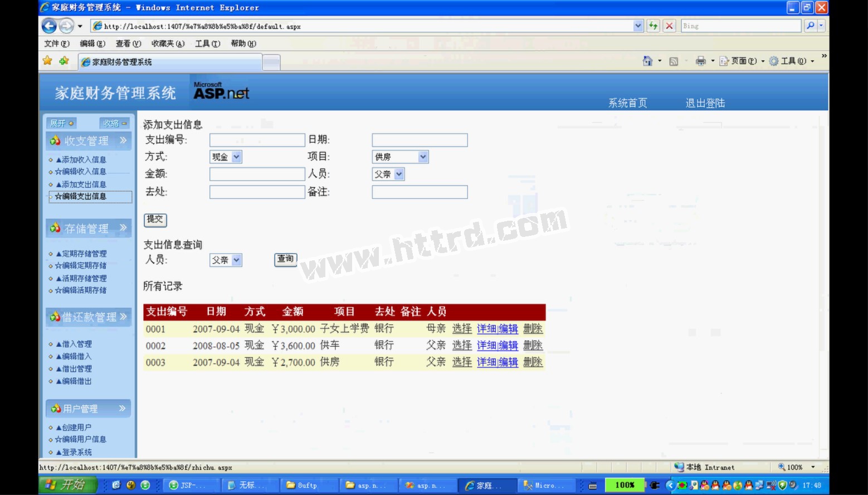Open the 人员 dropdown in query section
Screen dimensions: 868x495
click(226, 260)
